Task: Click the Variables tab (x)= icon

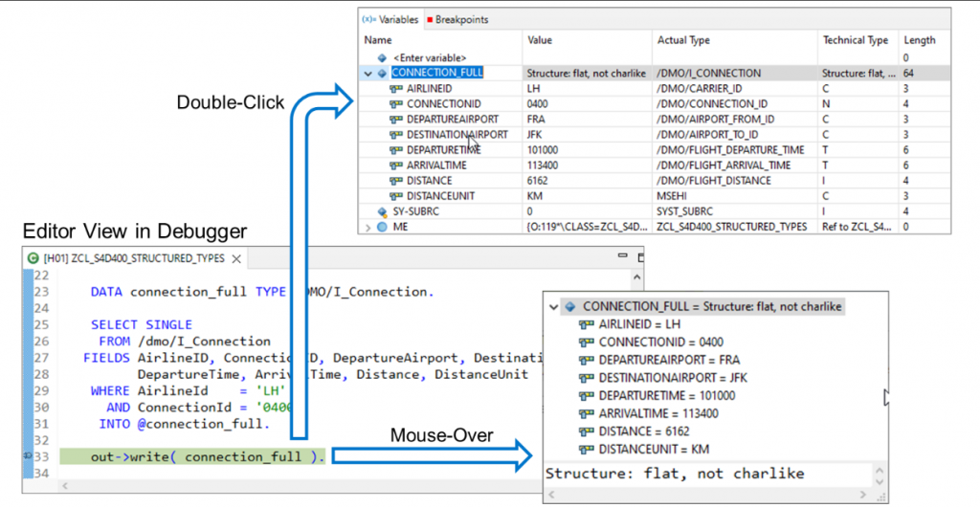Action: [368, 19]
